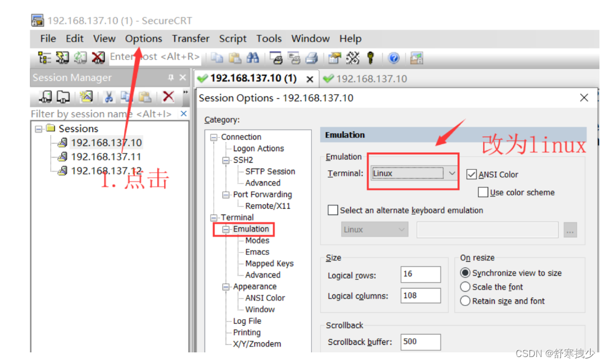Select the ANSI Color category
This screenshot has height=364, width=604.
pos(265,298)
